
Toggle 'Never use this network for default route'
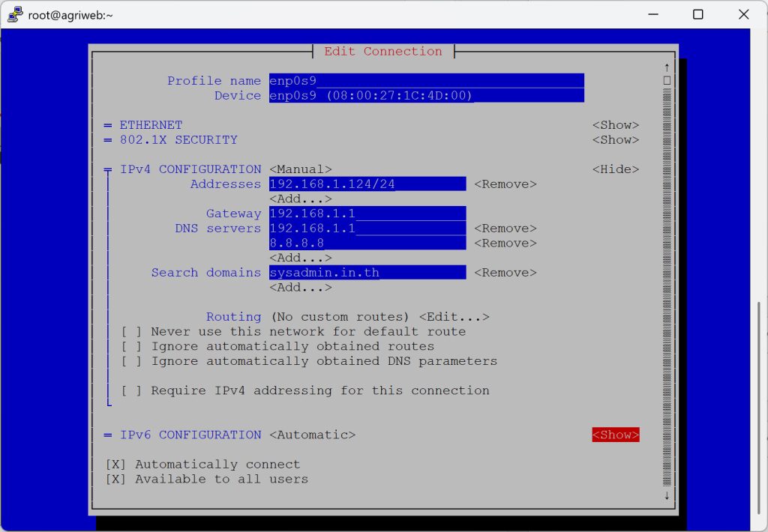pos(131,331)
